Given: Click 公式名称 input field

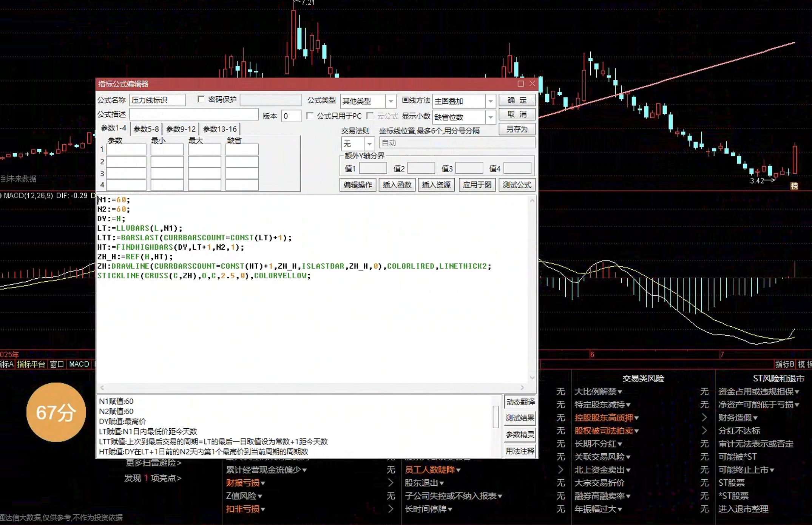Looking at the screenshot, I should [157, 100].
